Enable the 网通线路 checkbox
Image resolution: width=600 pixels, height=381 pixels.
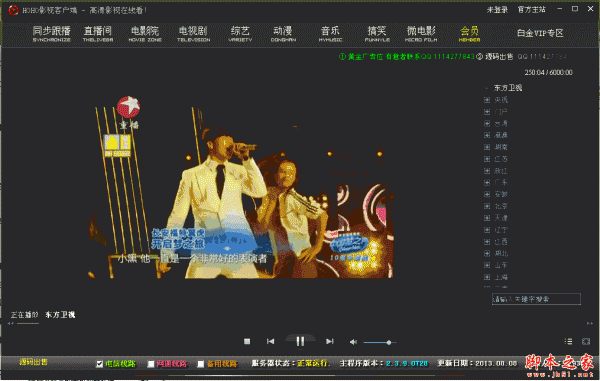pos(151,364)
